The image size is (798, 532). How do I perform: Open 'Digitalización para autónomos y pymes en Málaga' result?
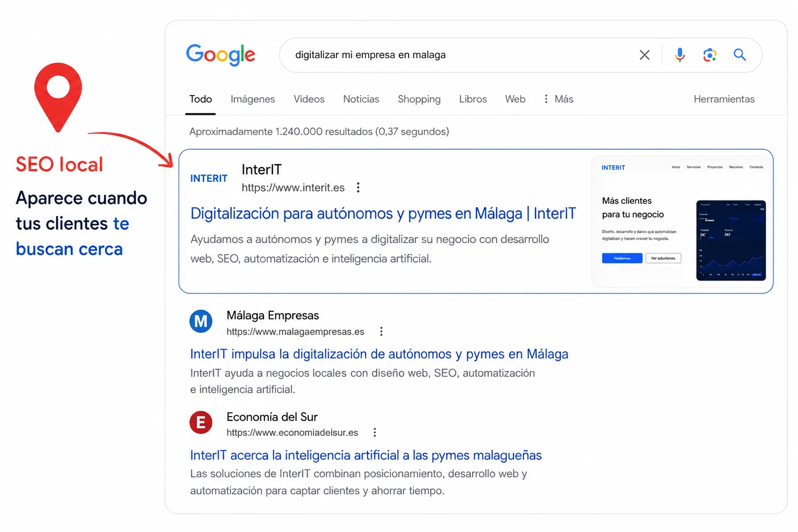(x=383, y=214)
